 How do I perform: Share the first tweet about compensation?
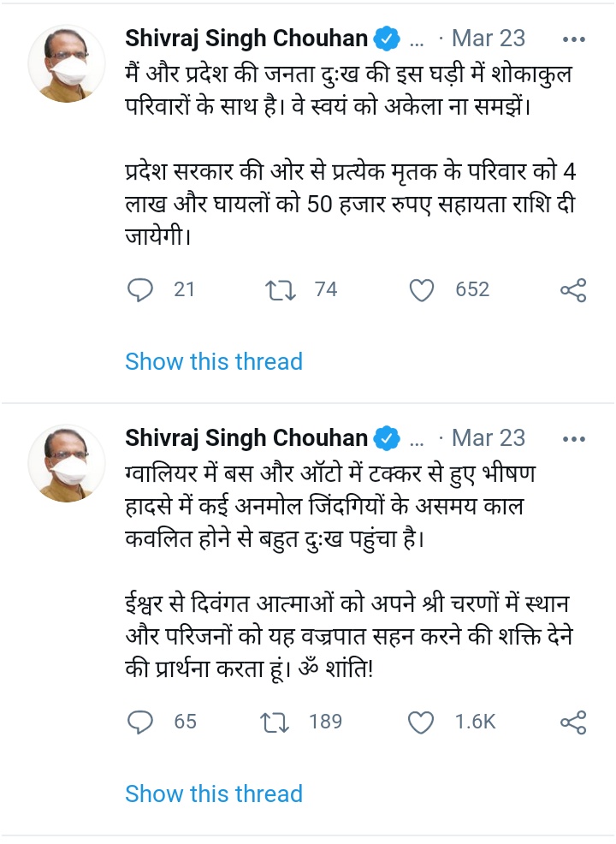point(572,290)
